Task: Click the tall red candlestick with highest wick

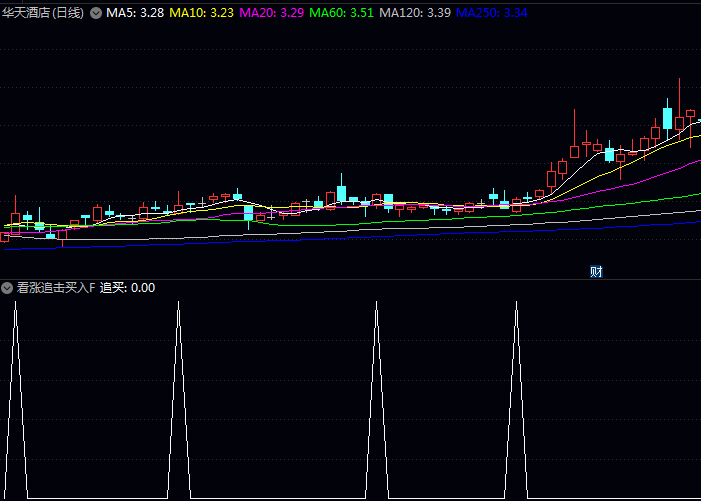Action: [x=679, y=123]
